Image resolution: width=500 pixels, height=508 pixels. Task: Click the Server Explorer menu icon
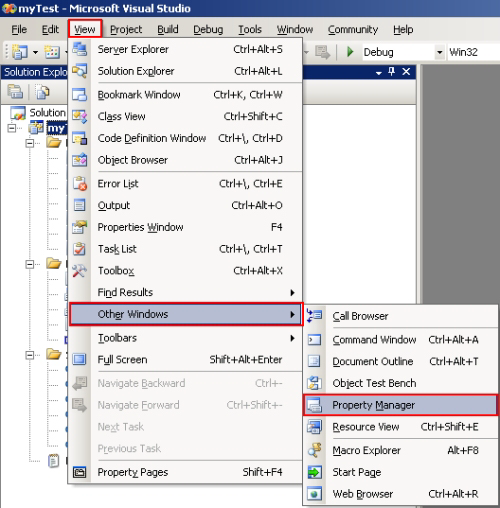(x=80, y=49)
